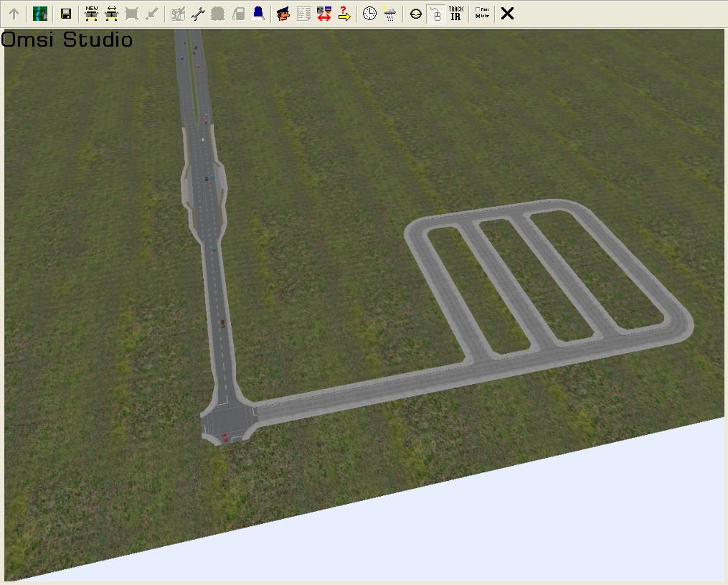Click the bus with double-arrow icon
The width and height of the screenshot is (728, 585).
(111, 14)
